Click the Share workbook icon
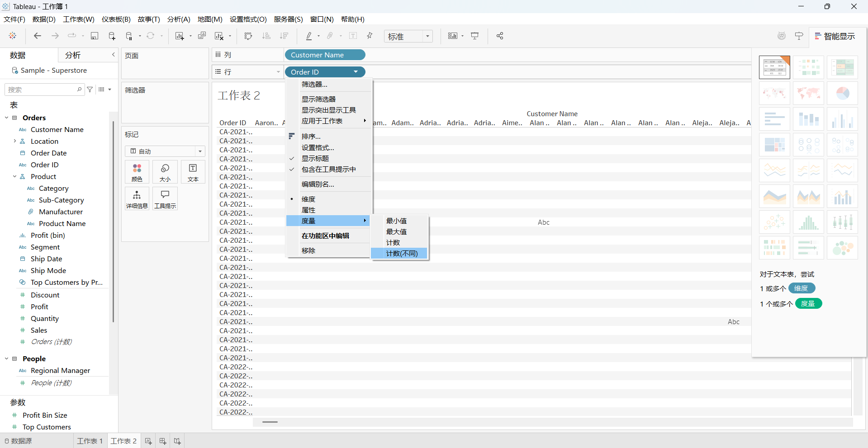Screen dimensions: 868x448 pyautogui.click(x=500, y=36)
